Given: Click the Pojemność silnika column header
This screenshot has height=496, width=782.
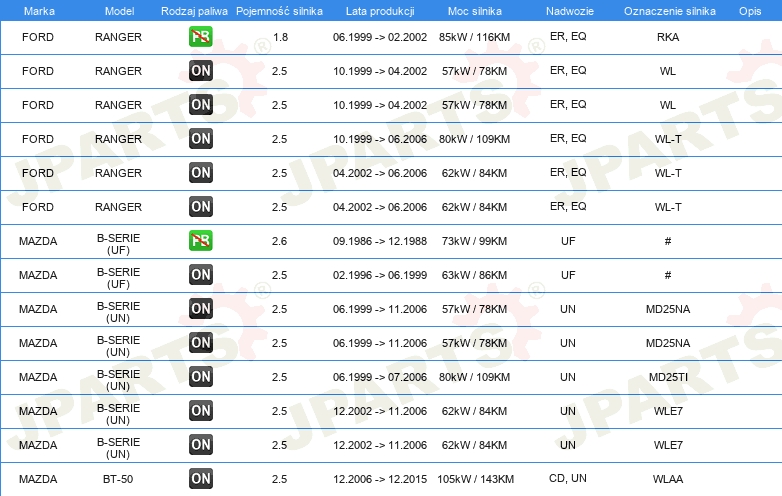Looking at the screenshot, I should tap(279, 11).
